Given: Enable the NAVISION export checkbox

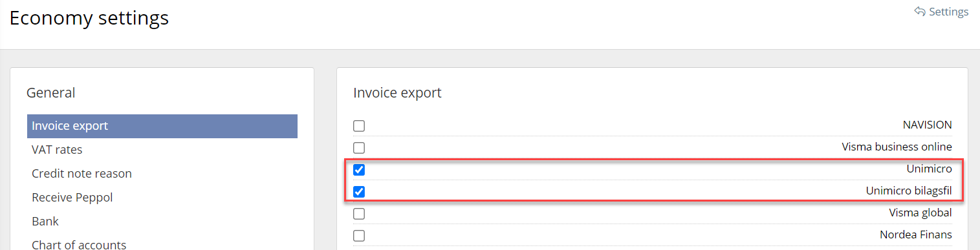Looking at the screenshot, I should tap(359, 126).
